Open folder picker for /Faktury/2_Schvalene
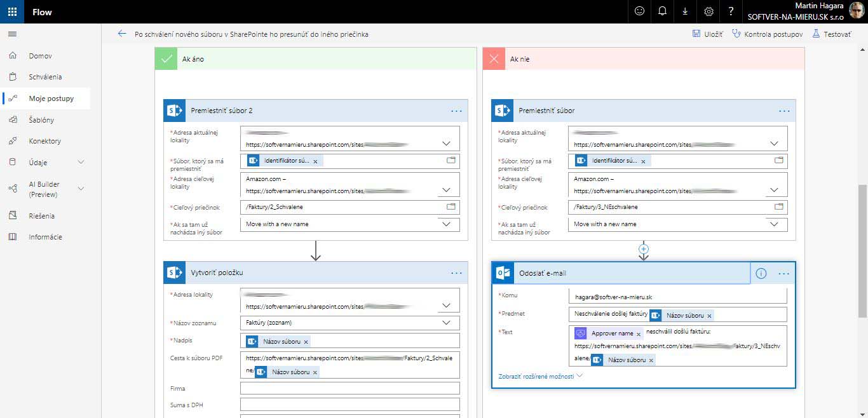 coord(451,207)
